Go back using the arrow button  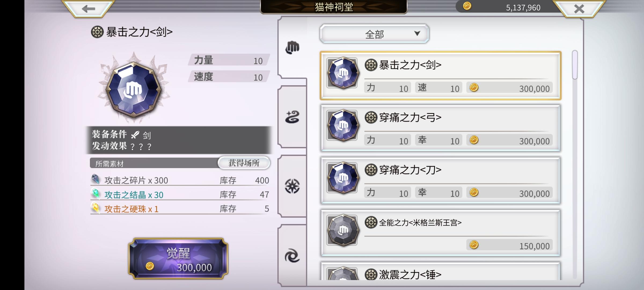pyautogui.click(x=88, y=9)
